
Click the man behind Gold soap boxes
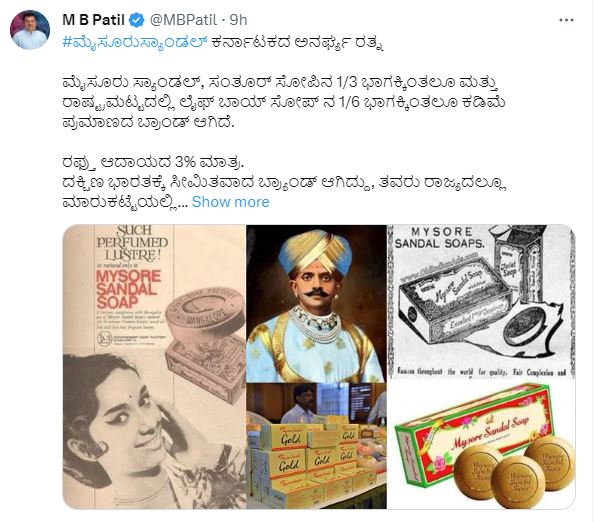tap(302, 404)
